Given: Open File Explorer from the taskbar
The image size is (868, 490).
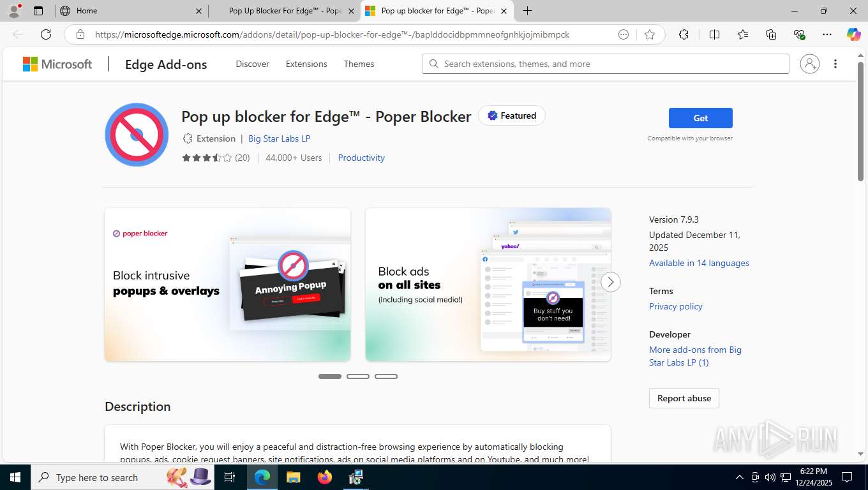Looking at the screenshot, I should click(x=293, y=477).
